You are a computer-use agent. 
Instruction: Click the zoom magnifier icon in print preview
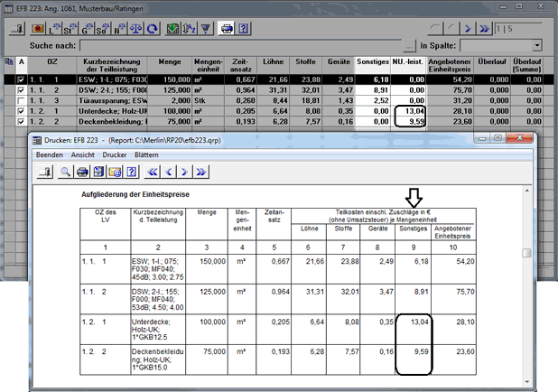point(67,172)
